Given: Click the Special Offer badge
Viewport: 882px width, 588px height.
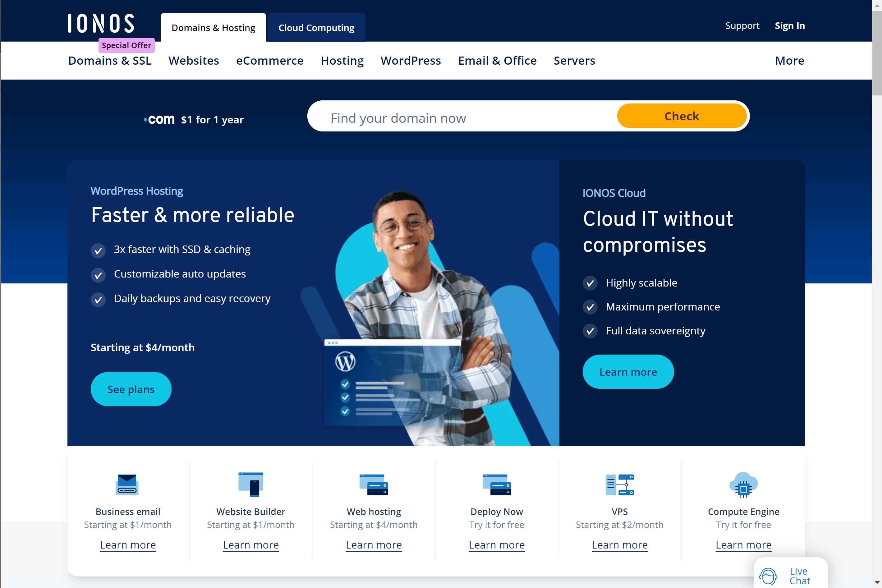Looking at the screenshot, I should [126, 45].
